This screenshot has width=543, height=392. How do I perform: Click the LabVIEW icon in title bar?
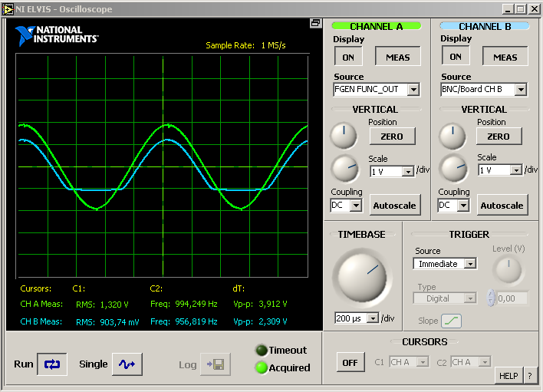(x=8, y=9)
